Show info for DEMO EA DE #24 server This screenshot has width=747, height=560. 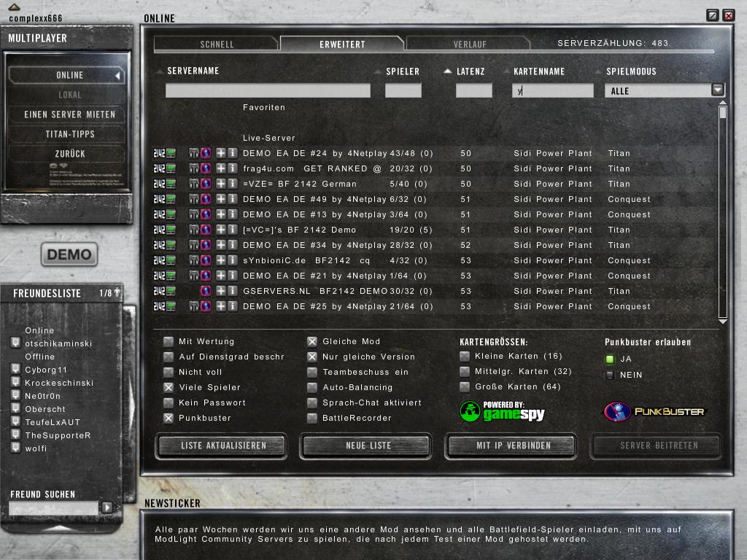[x=233, y=153]
